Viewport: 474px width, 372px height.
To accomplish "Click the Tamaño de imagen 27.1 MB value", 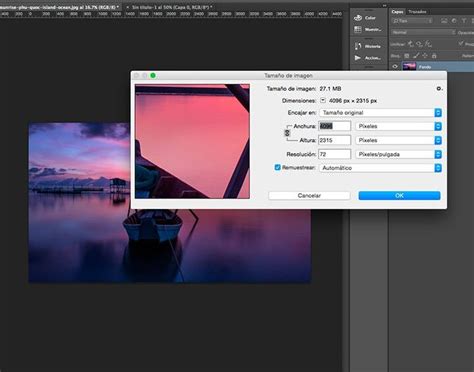I will coord(330,89).
